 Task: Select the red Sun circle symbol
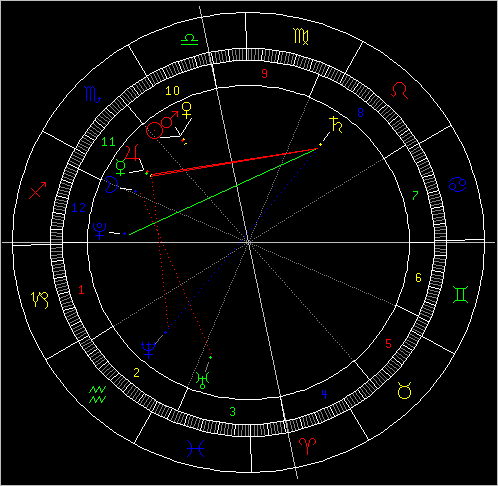(x=154, y=130)
